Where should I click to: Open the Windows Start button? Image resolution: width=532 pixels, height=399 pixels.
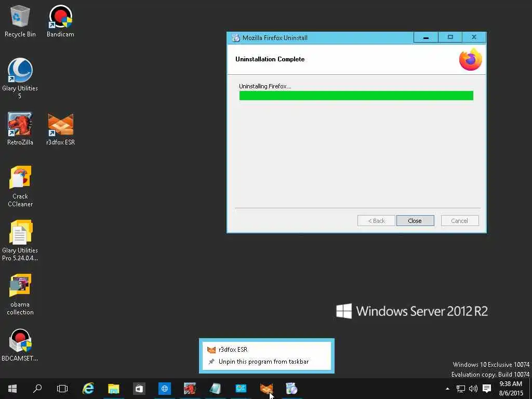pos(12,389)
